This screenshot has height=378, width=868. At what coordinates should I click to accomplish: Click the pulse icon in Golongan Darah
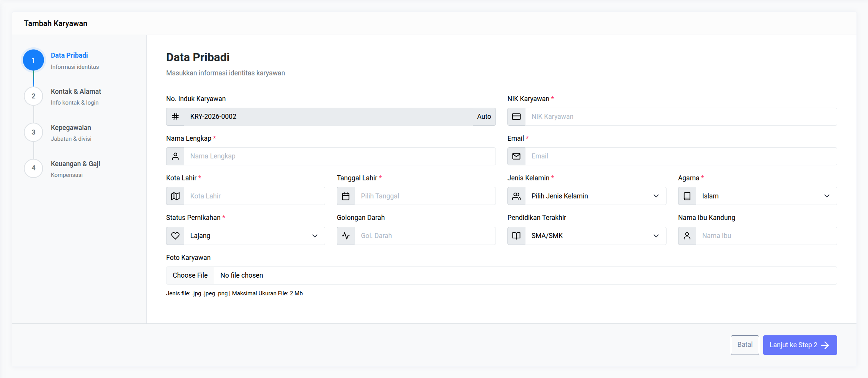(346, 236)
